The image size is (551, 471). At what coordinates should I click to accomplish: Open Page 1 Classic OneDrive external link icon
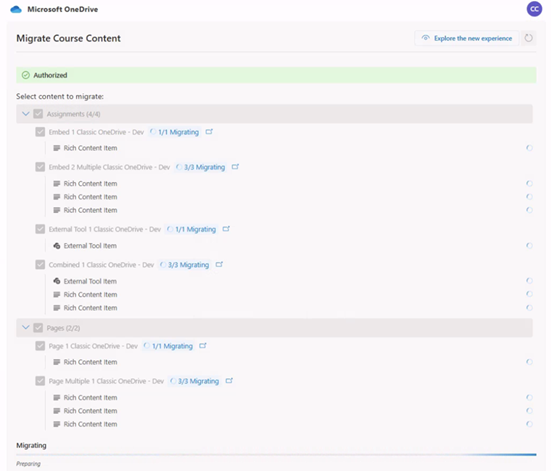(x=203, y=346)
